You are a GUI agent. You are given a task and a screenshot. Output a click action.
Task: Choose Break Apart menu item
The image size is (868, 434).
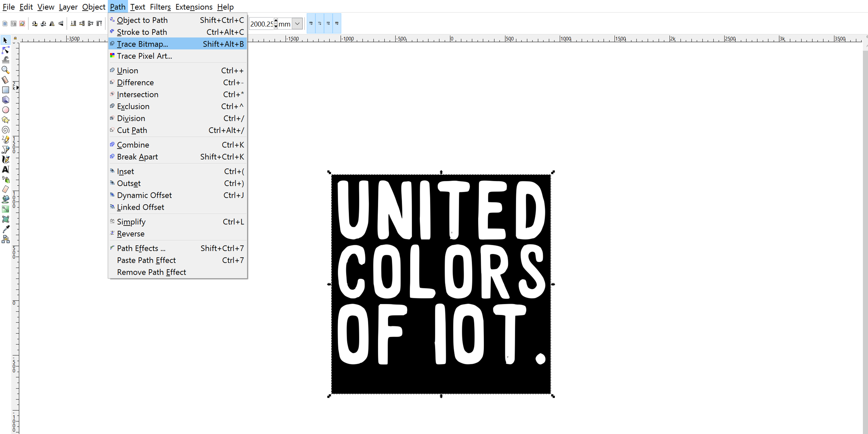click(178, 157)
